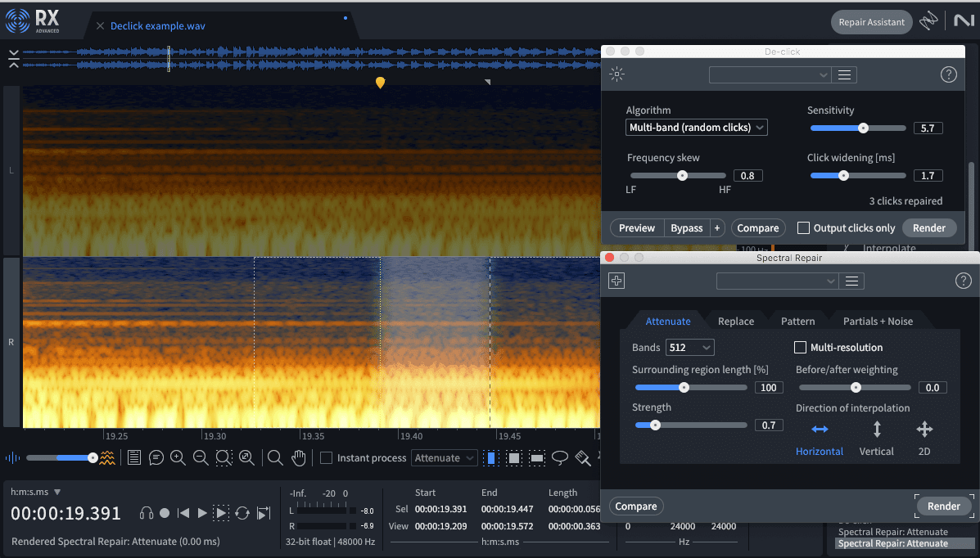The height and width of the screenshot is (558, 980).
Task: Open the De-click module settings icon
Action: click(616, 74)
